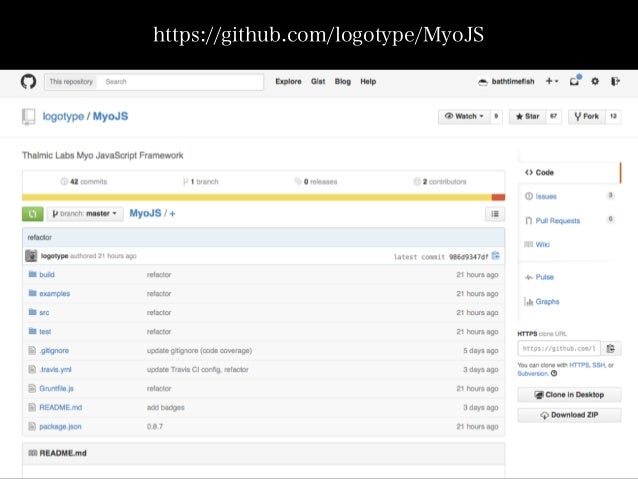638x479 pixels.
Task: View the 0 releases page
Action: 316,182
